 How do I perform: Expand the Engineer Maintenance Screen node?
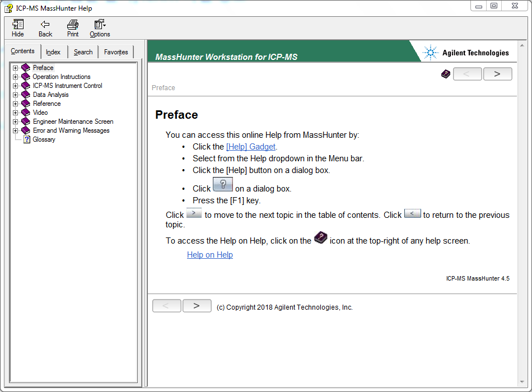(x=15, y=122)
